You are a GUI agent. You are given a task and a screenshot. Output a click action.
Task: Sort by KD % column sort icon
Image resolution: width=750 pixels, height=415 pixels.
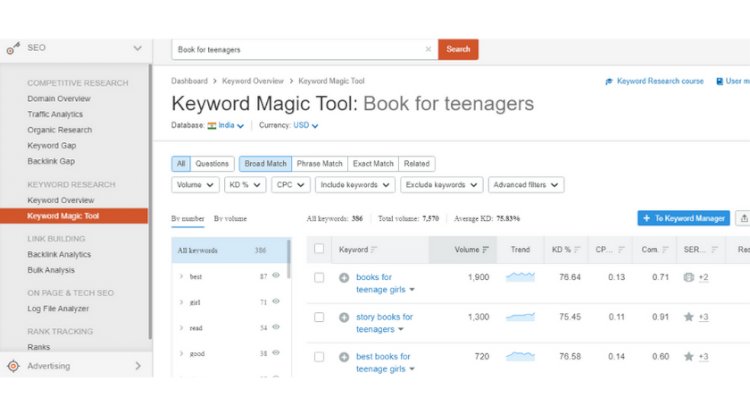point(577,250)
